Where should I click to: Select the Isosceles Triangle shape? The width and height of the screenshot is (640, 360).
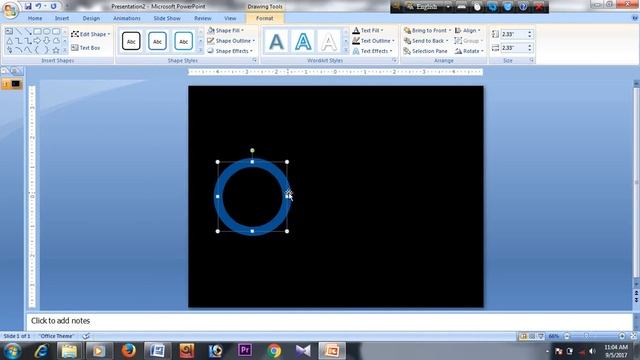point(9,41)
